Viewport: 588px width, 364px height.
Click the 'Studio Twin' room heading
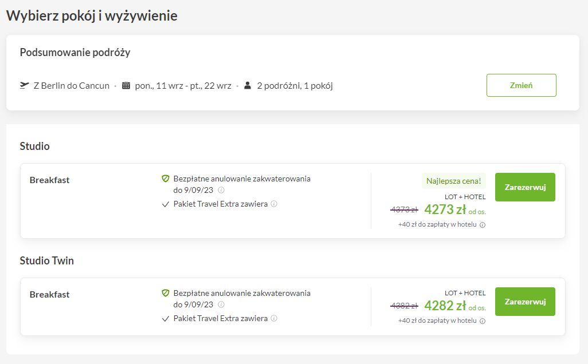(x=47, y=260)
